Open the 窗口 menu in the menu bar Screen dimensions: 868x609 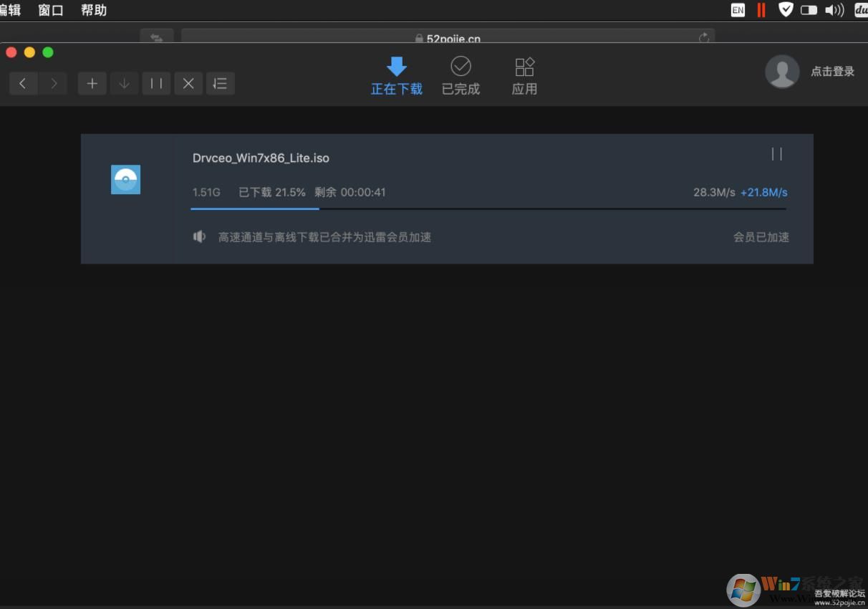(x=50, y=10)
